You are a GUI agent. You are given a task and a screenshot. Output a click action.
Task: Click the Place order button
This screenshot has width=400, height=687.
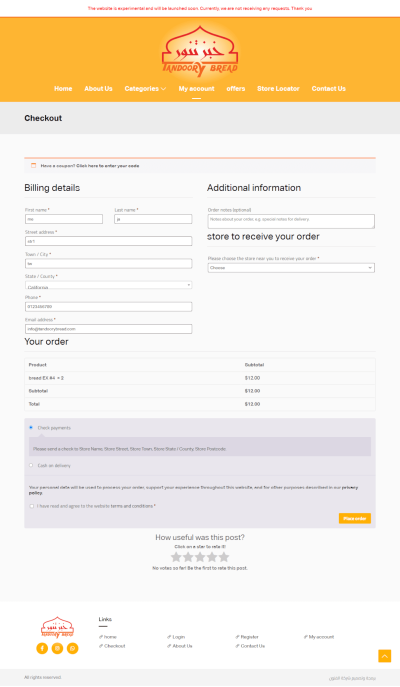(x=354, y=518)
